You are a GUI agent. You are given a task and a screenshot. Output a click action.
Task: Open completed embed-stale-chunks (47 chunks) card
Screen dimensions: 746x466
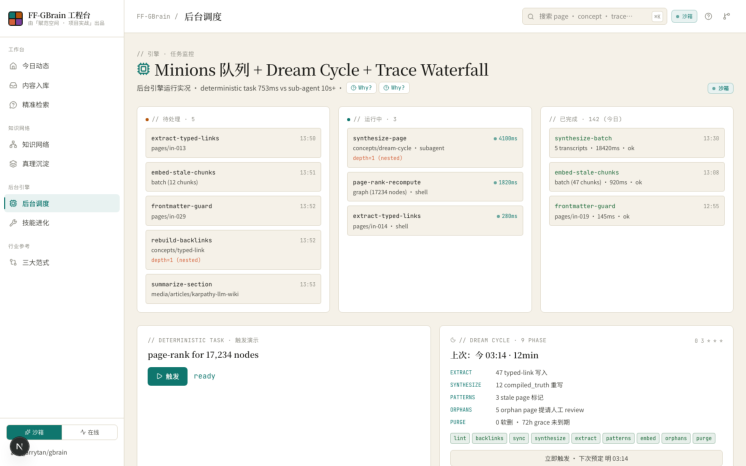click(637, 177)
